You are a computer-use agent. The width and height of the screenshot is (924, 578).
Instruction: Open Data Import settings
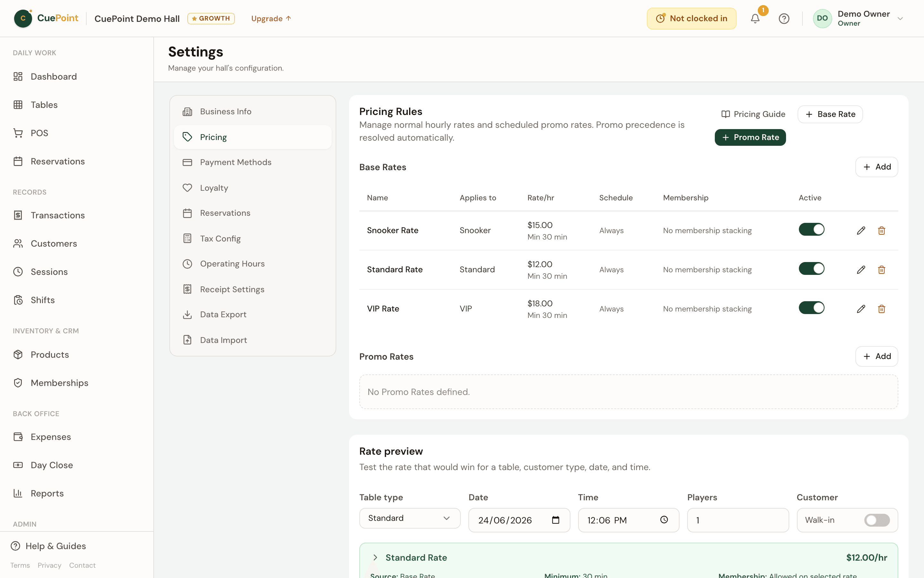click(x=253, y=340)
